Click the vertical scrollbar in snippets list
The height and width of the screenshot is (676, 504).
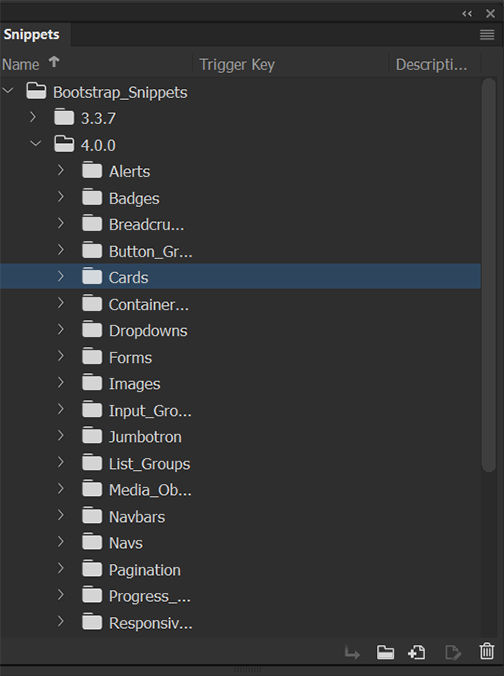488,275
